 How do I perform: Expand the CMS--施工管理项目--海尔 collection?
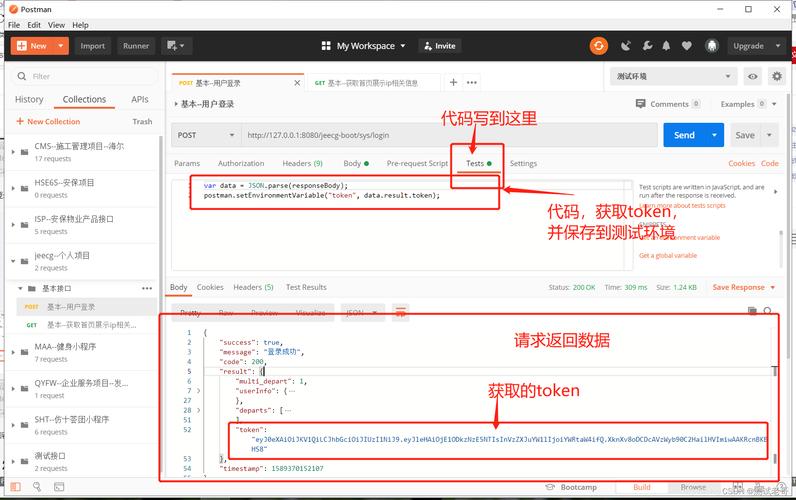(13, 152)
